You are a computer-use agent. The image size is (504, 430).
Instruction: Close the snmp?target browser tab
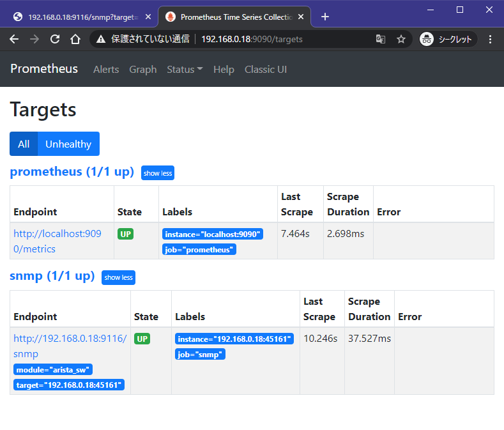148,17
